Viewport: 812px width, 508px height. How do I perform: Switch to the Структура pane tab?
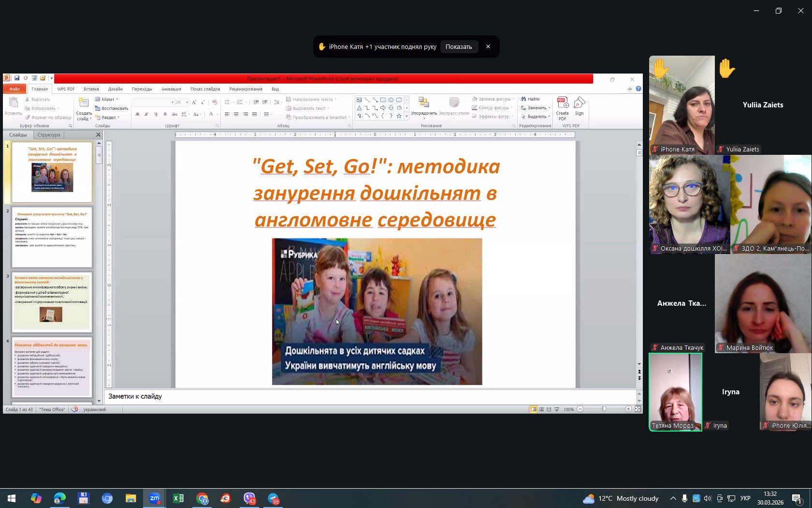(x=49, y=135)
